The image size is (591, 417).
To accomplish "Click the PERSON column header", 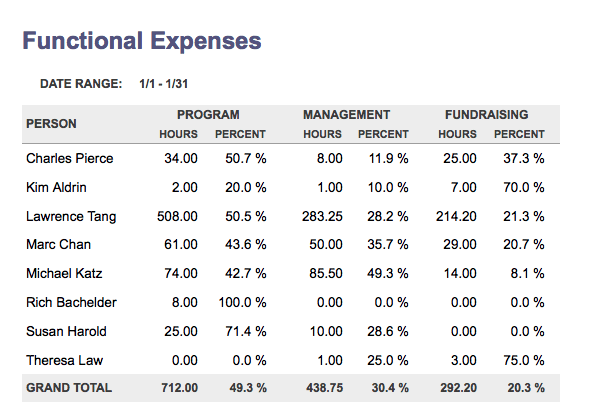I will (51, 124).
